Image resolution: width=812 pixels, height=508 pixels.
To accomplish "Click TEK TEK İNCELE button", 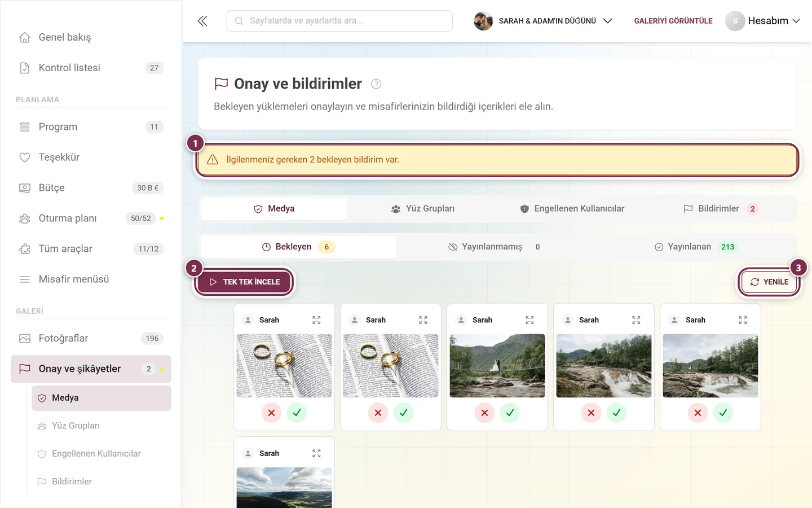I will 244,282.
